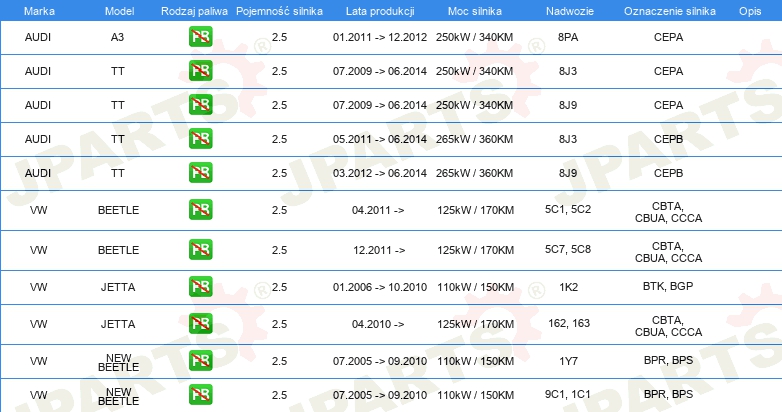The image size is (782, 412).
Task: Click the fuel icon in the New Beetle 1Y7 row
Action: pos(200,361)
